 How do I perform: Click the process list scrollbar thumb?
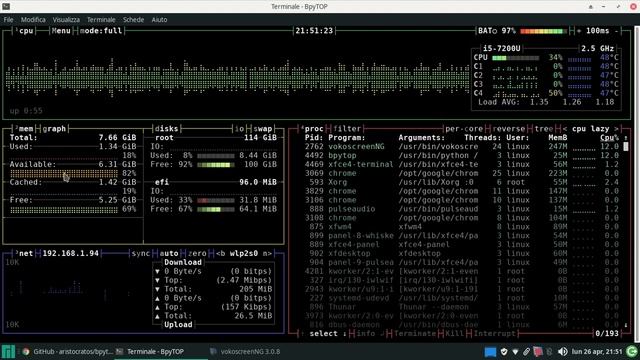(626, 146)
